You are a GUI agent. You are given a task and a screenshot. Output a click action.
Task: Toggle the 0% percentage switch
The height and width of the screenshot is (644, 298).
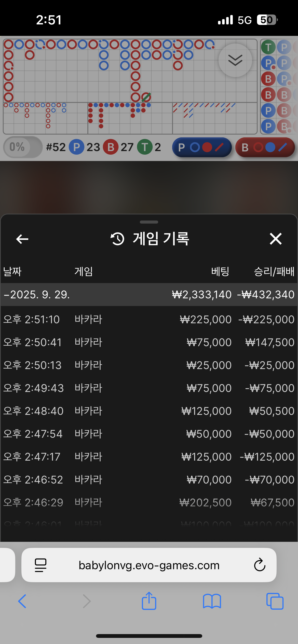point(23,147)
